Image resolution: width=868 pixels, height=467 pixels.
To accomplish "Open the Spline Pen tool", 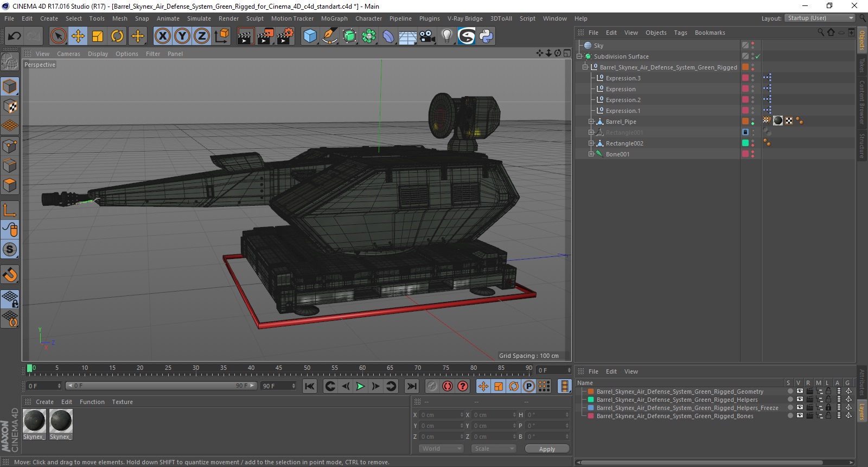I will click(x=329, y=36).
